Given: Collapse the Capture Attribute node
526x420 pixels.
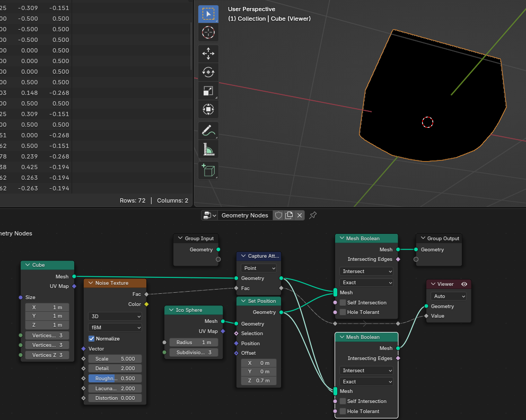Looking at the screenshot, I should coord(243,256).
